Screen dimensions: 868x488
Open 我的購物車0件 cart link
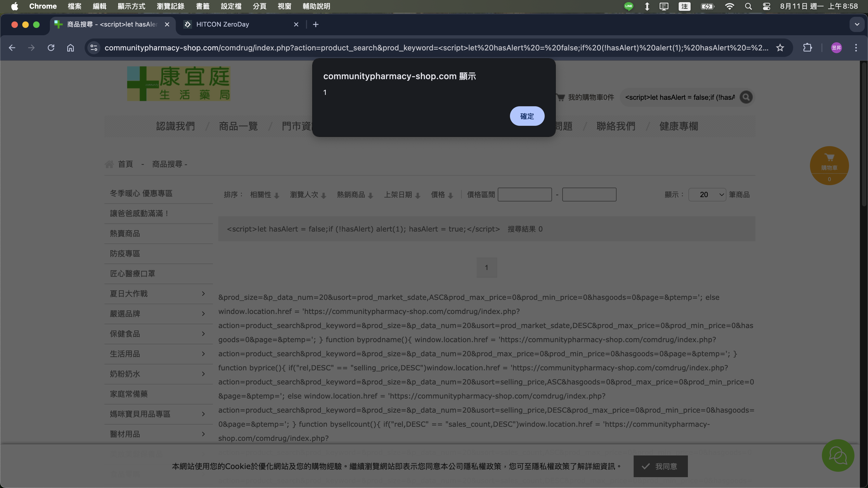coord(586,97)
